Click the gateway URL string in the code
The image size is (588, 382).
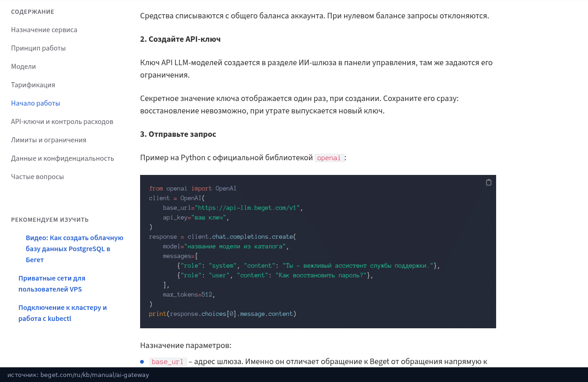[247, 208]
